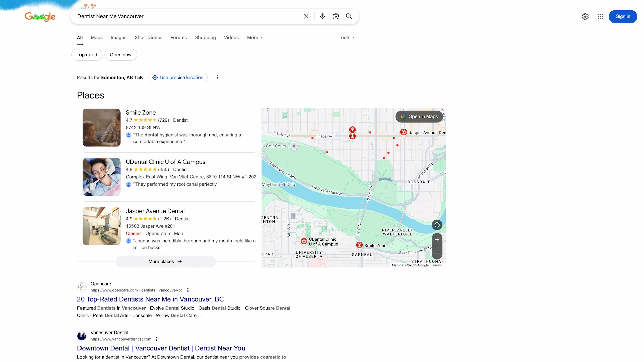Click the Smile Zone photo thumbnail

pyautogui.click(x=102, y=127)
